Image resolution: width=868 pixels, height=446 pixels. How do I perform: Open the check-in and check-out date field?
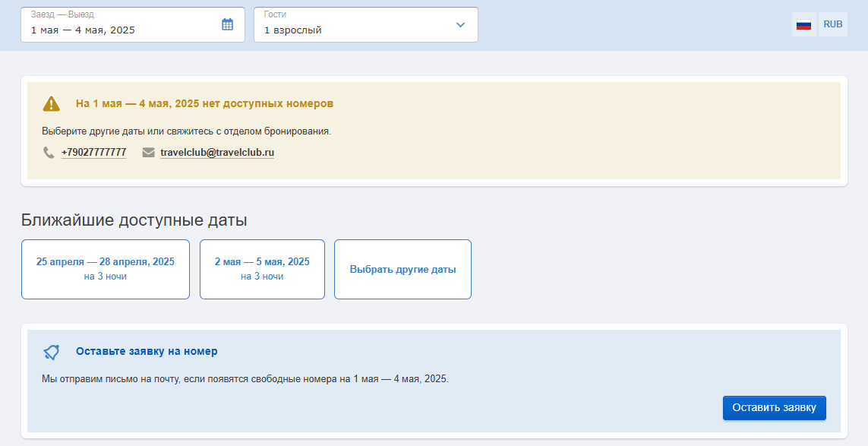pos(133,24)
